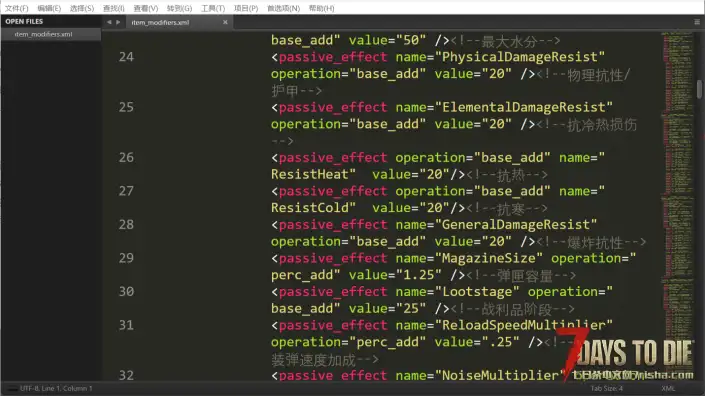Open the 首选项(N) menu
705x396 pixels.
[x=283, y=8]
